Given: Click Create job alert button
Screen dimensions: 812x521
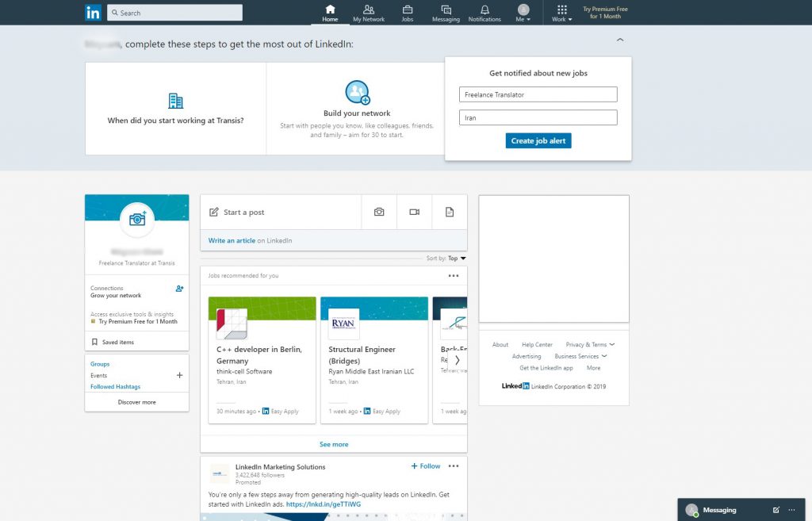Looking at the screenshot, I should click(538, 140).
